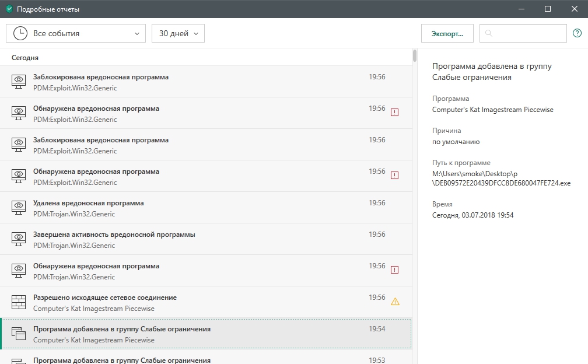
Task: Expand the '30 дней' period dropdown
Action: [x=178, y=33]
